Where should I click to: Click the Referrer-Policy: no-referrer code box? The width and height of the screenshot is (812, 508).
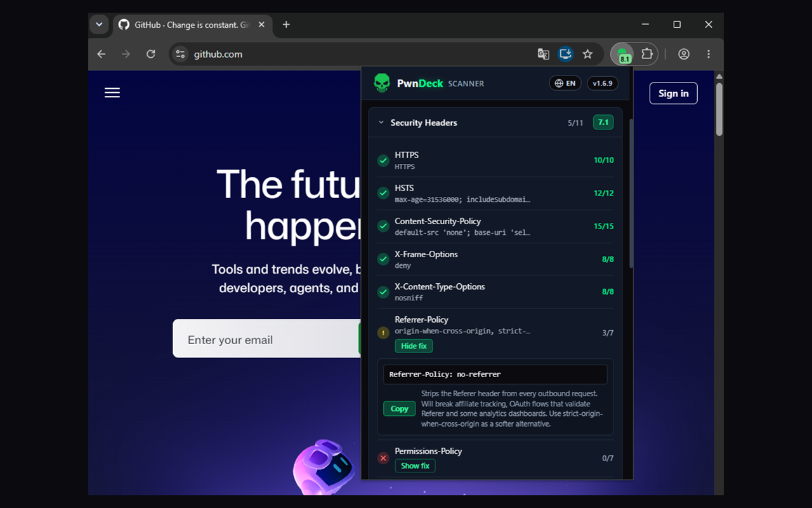click(x=495, y=375)
